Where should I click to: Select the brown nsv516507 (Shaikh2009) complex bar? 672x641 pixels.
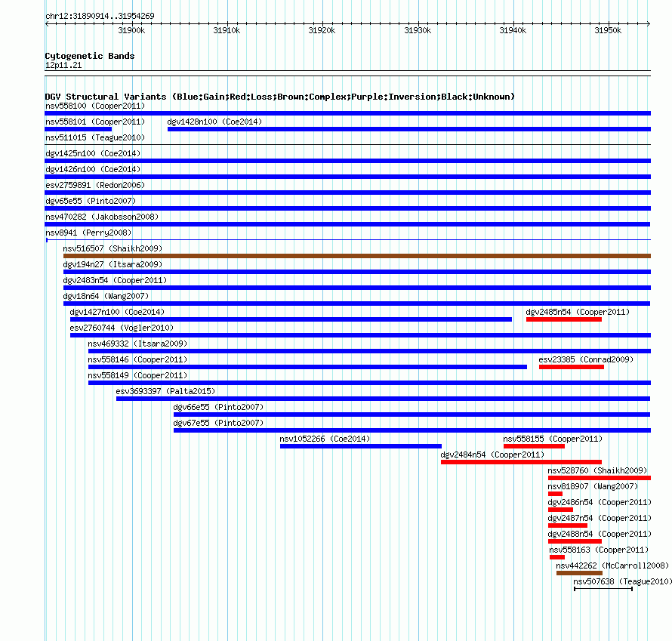pos(357,256)
